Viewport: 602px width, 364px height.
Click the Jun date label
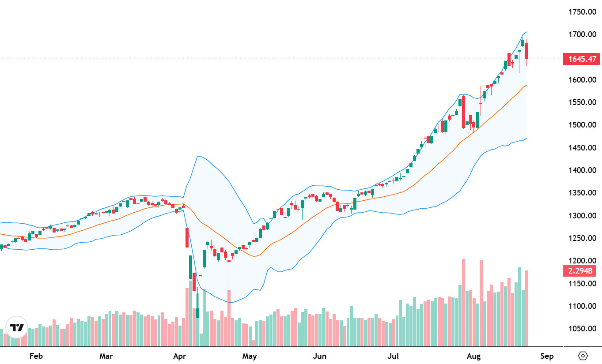coord(319,356)
